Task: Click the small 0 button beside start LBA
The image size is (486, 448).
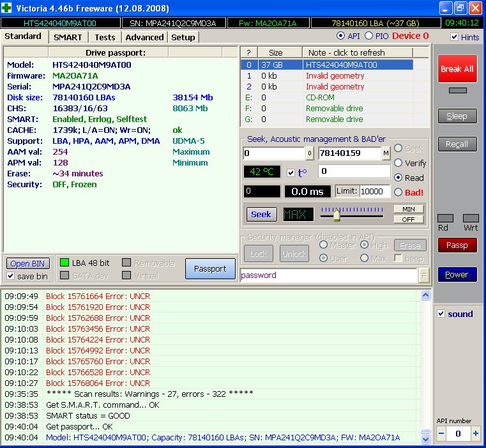Action: click(x=309, y=153)
